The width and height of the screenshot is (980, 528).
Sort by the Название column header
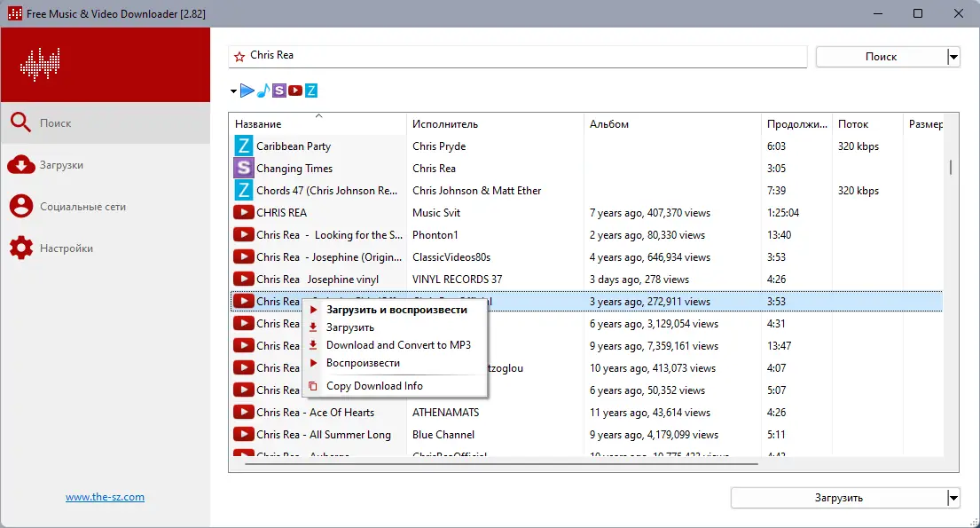click(318, 124)
